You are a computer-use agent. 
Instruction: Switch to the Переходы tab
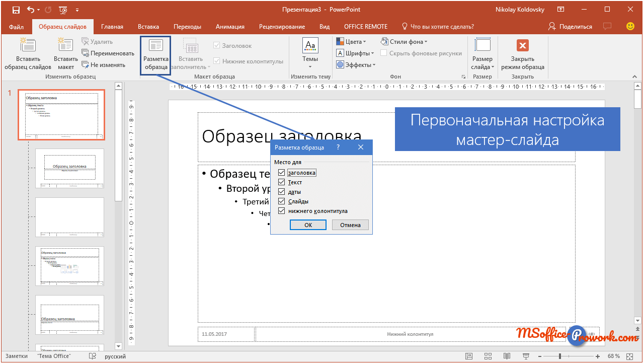[x=187, y=27]
